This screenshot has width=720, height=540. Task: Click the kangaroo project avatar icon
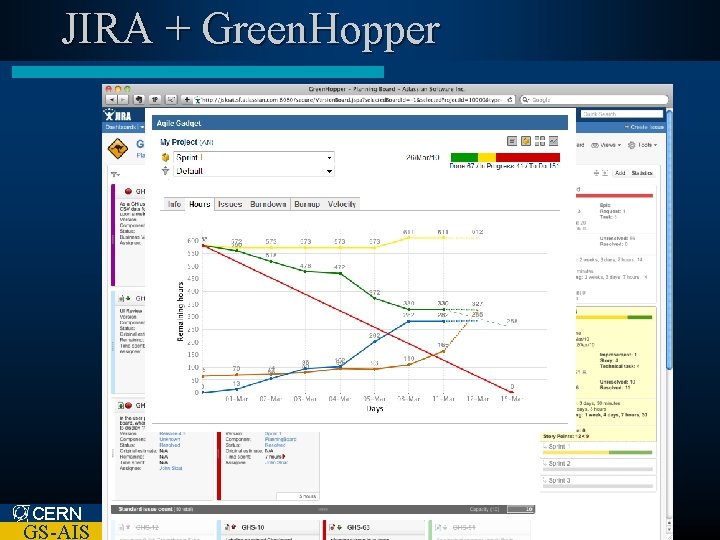(x=118, y=148)
